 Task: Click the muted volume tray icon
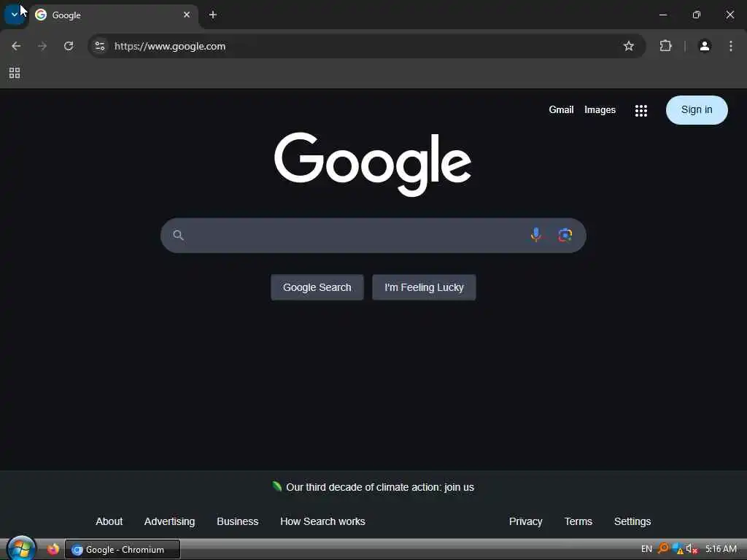692,549
